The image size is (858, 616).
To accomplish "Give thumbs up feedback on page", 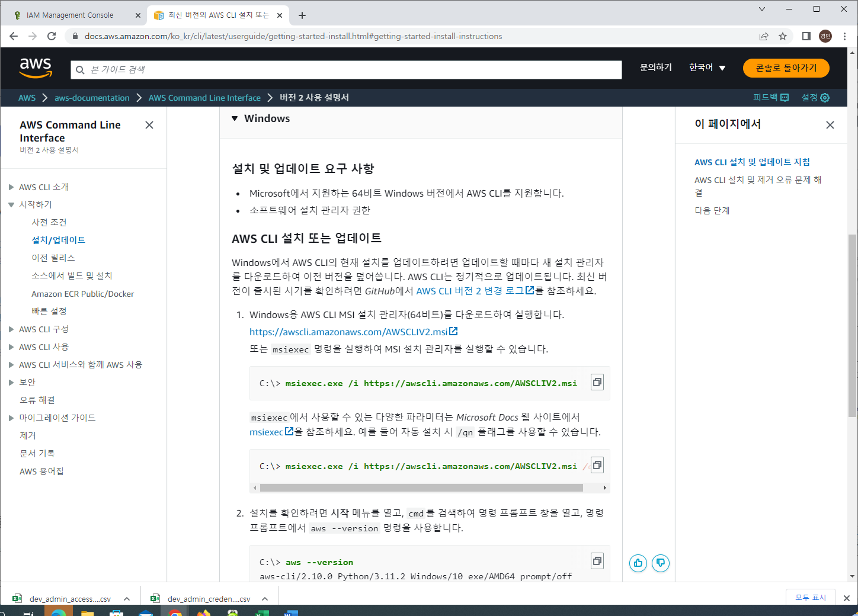I will tap(638, 563).
